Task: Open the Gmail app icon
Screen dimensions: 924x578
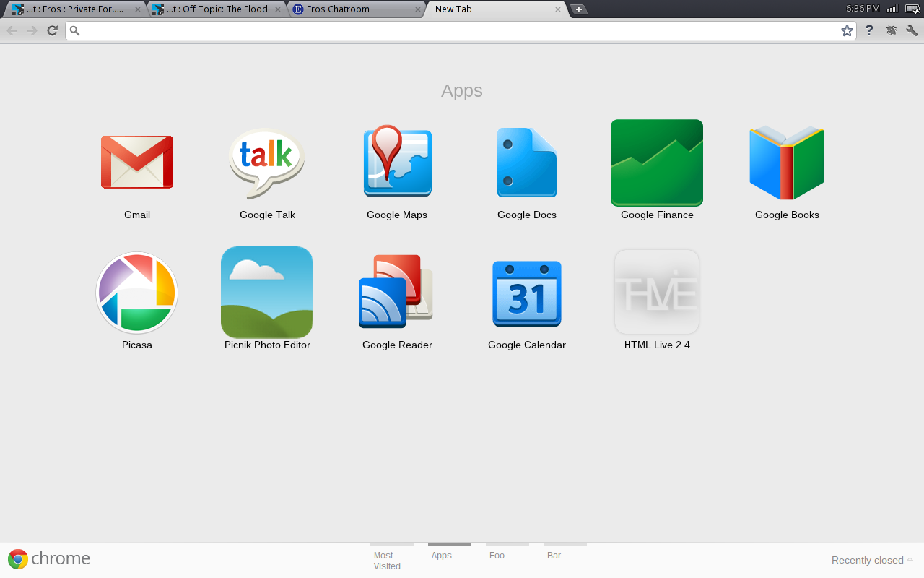Action: coord(137,163)
